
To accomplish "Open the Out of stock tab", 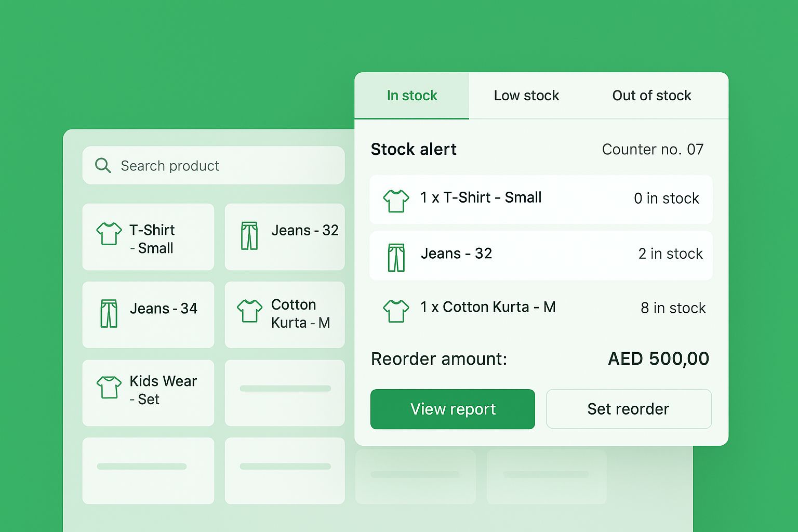I will [651, 95].
